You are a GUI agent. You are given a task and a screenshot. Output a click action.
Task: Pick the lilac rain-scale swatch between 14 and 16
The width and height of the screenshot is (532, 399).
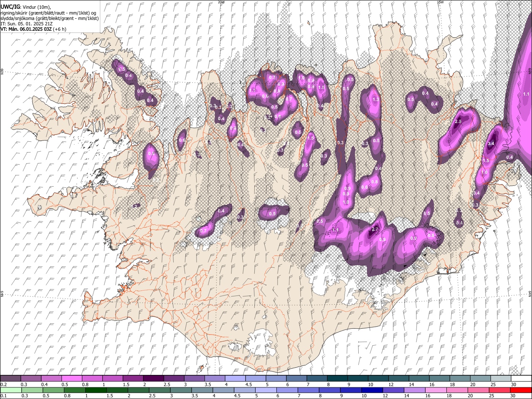(415, 390)
